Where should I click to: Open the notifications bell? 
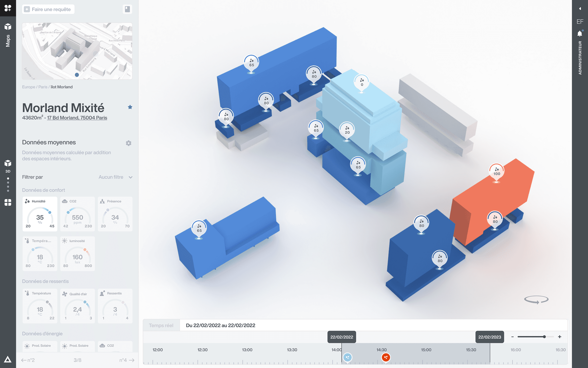coord(580,34)
